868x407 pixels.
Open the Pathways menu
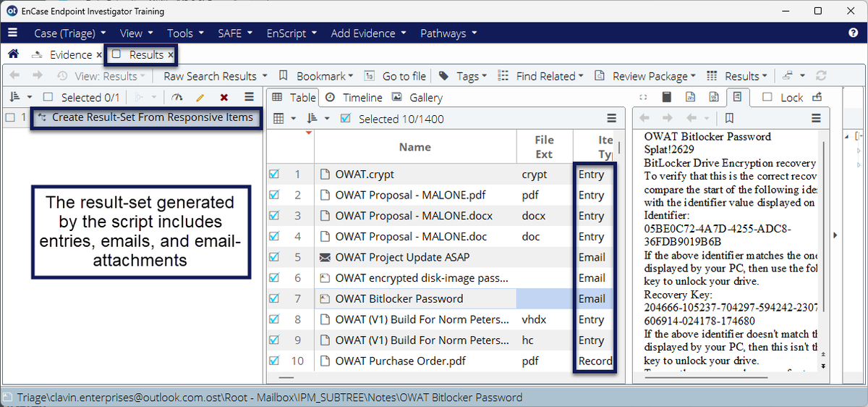(448, 33)
